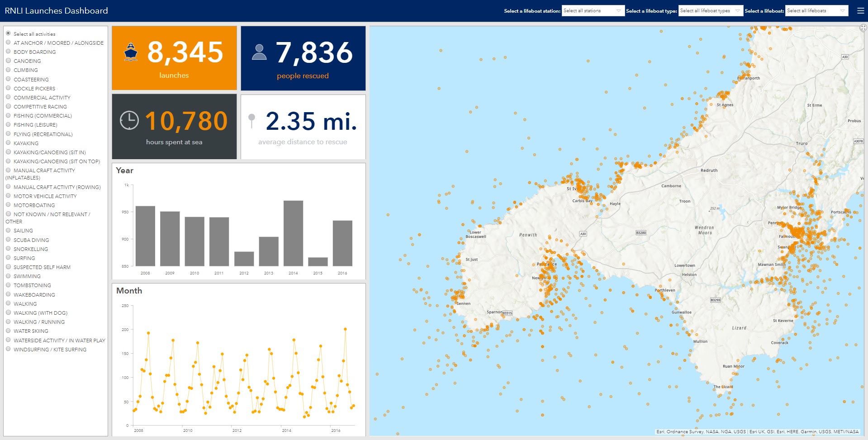Image resolution: width=868 pixels, height=440 pixels.
Task: Click the Redruth label on map
Action: pos(709,170)
